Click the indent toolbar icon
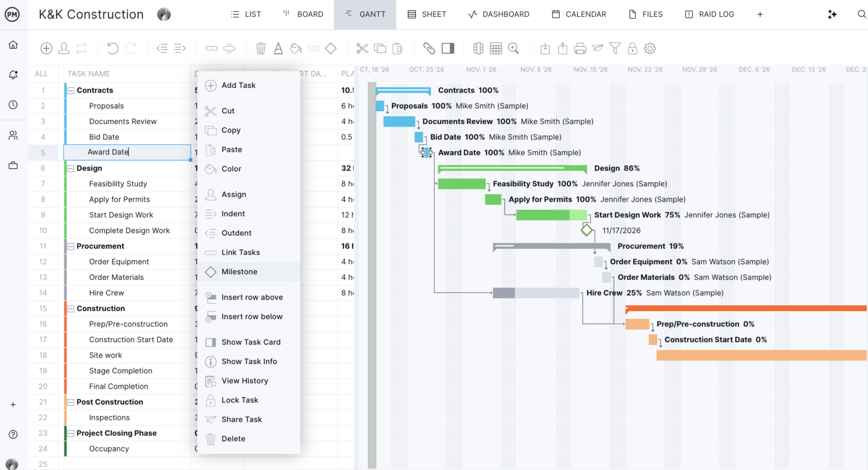The width and height of the screenshot is (868, 470). [x=180, y=49]
